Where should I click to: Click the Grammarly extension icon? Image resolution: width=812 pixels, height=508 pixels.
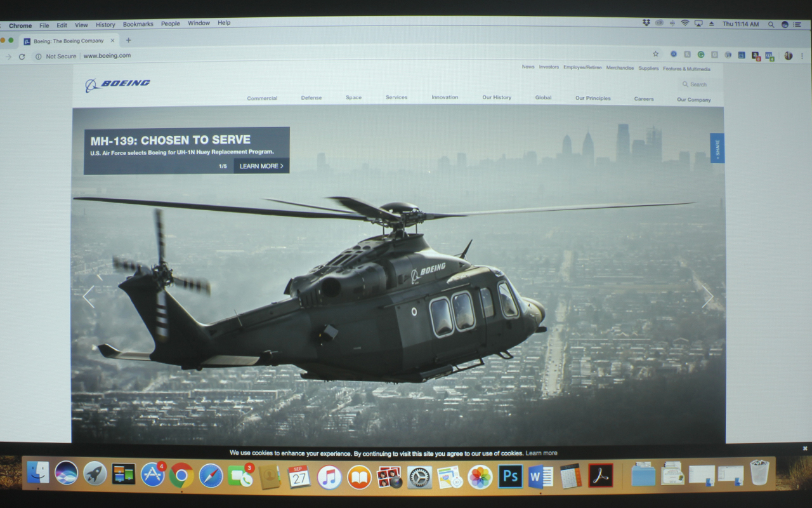click(701, 55)
